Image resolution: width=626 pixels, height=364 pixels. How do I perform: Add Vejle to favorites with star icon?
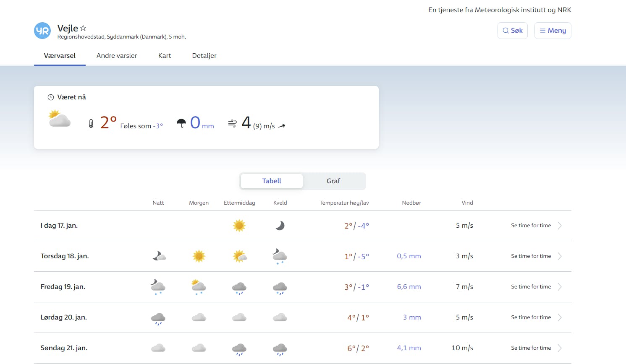click(83, 28)
